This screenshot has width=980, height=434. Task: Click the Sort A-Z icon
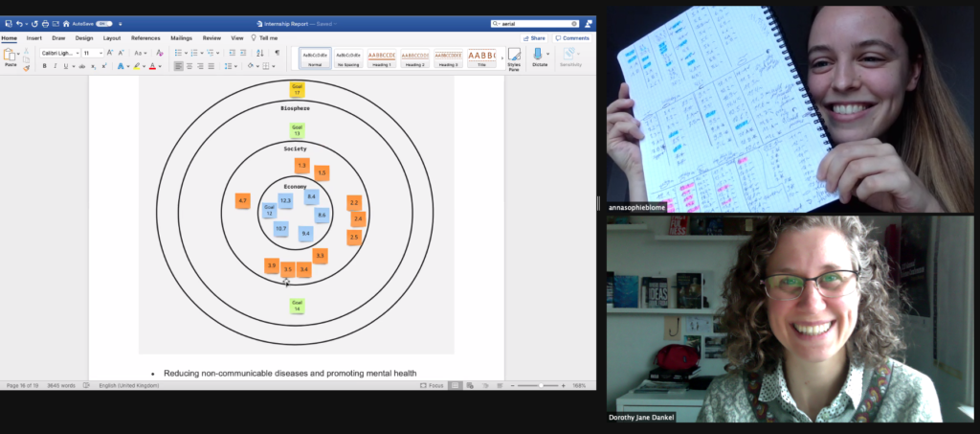(x=260, y=53)
